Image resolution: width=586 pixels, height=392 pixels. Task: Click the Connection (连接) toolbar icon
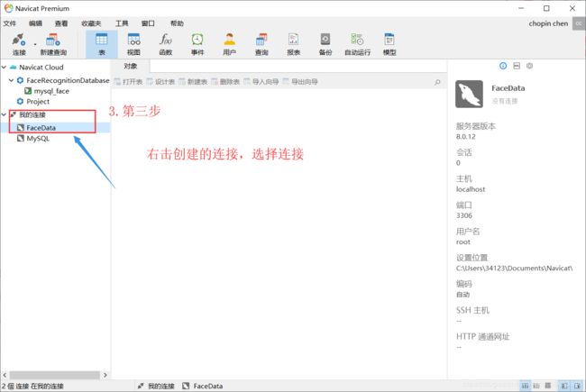(19, 44)
